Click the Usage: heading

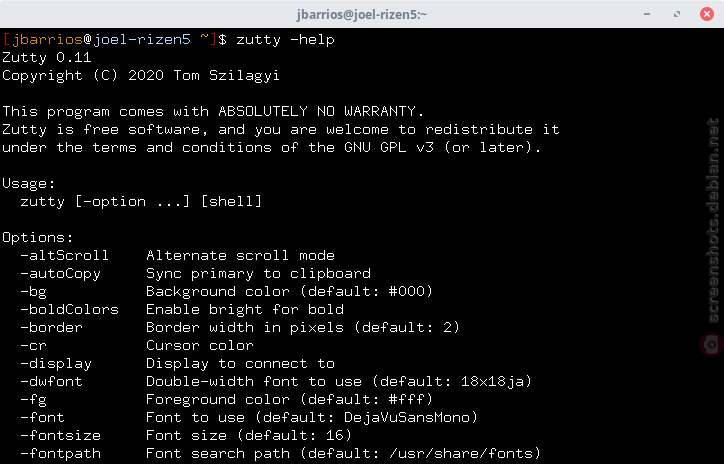coord(29,184)
